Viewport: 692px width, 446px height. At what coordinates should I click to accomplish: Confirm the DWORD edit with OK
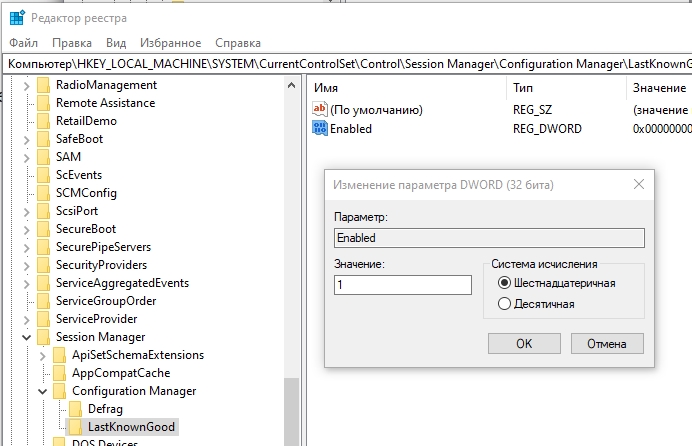[x=524, y=344]
